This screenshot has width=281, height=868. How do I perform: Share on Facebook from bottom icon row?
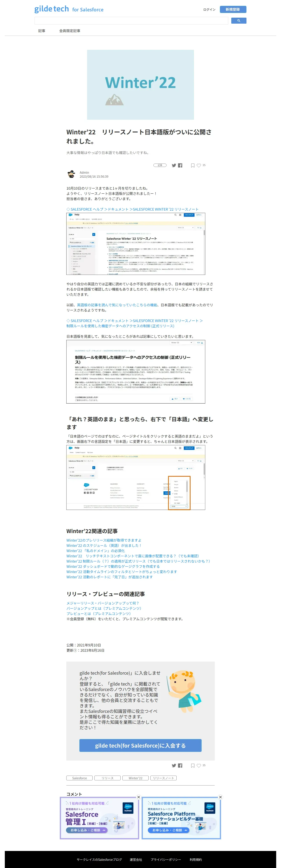click(180, 766)
